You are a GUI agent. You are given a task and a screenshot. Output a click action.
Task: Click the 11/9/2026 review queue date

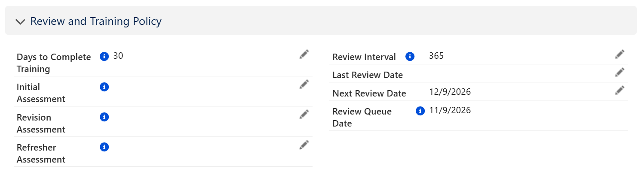pos(450,111)
